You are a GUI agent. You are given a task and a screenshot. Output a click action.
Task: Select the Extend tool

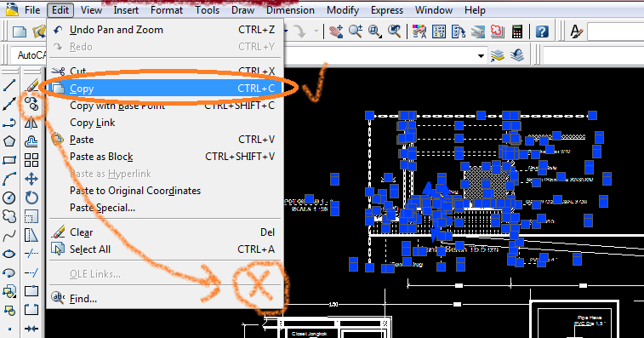pos(31,272)
